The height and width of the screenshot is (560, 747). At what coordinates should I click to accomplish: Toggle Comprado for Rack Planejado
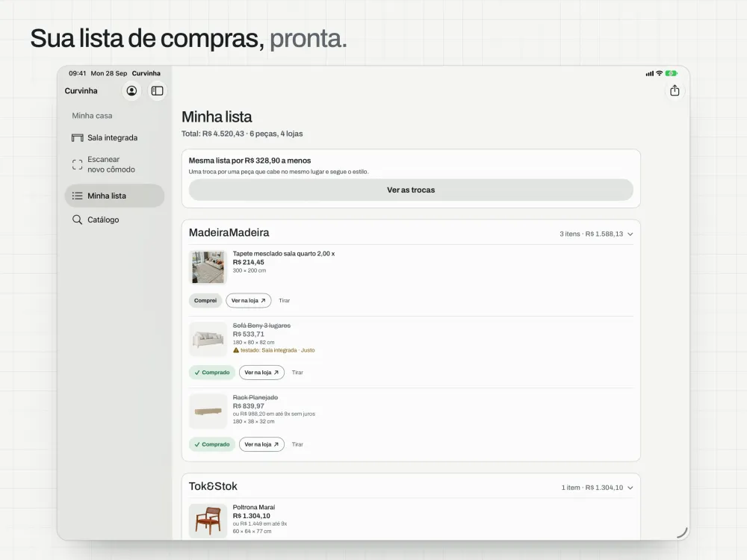coord(212,444)
